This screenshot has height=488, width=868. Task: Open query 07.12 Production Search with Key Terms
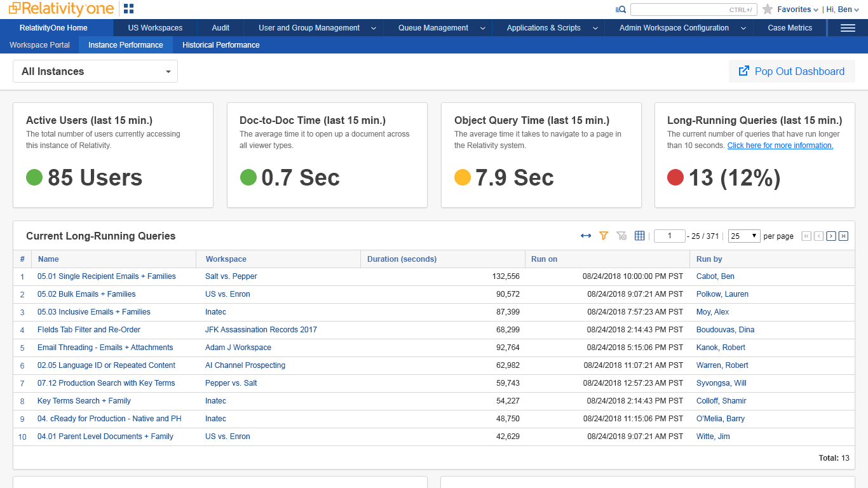point(106,383)
